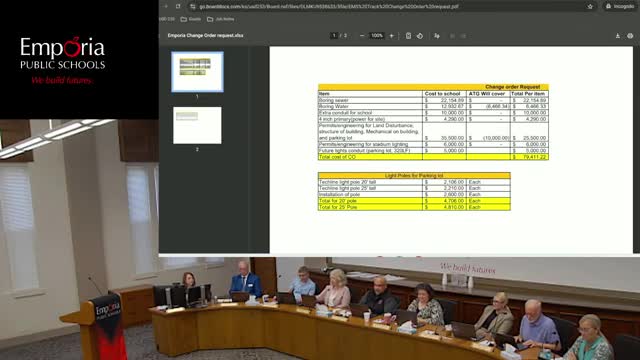Print the PDF document
This screenshot has height=360, width=640.
pyautogui.click(x=630, y=36)
